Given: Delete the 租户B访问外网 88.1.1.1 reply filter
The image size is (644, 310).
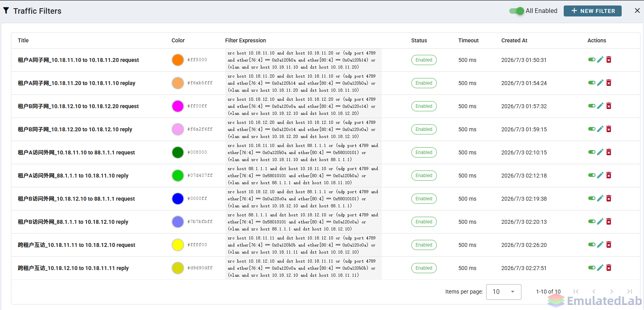Looking at the screenshot, I should click(609, 221).
